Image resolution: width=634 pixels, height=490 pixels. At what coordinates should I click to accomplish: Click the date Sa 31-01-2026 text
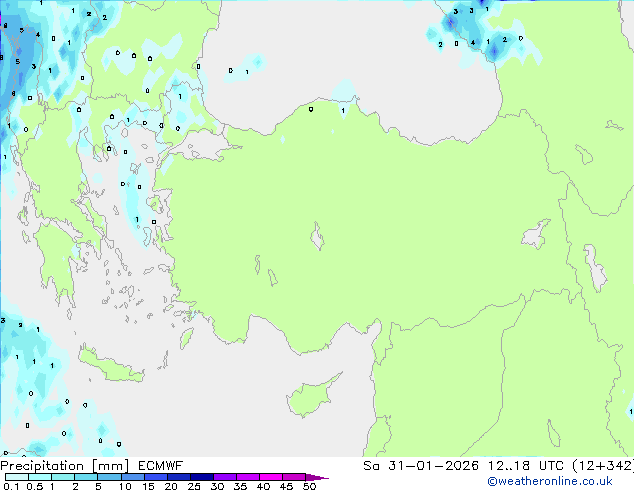(421, 466)
